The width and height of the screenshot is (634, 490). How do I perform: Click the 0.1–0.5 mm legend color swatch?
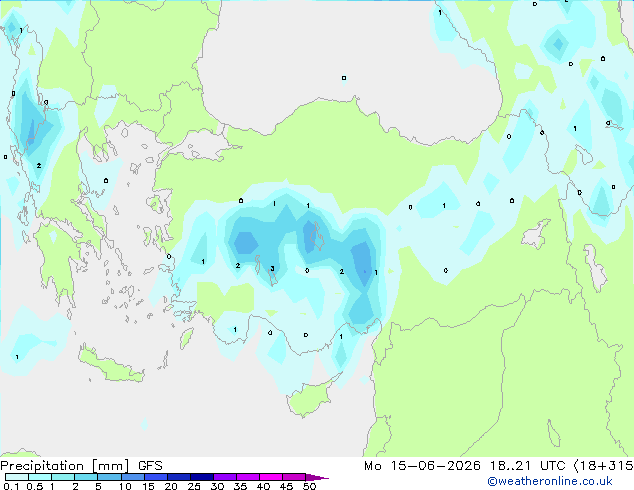point(17,477)
